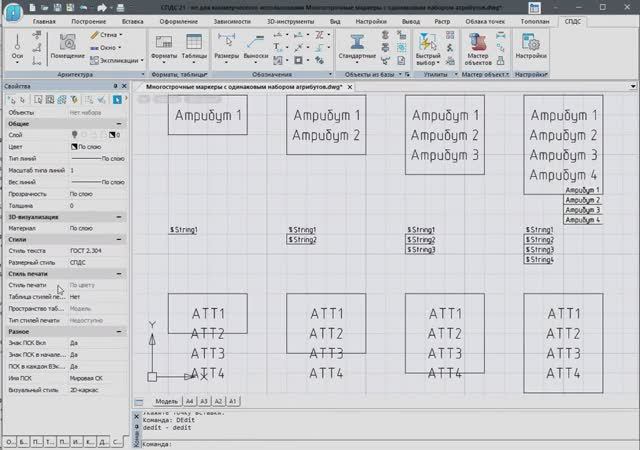Select the first Атрибут 1 block
640x450 pixels.
(x=208, y=115)
